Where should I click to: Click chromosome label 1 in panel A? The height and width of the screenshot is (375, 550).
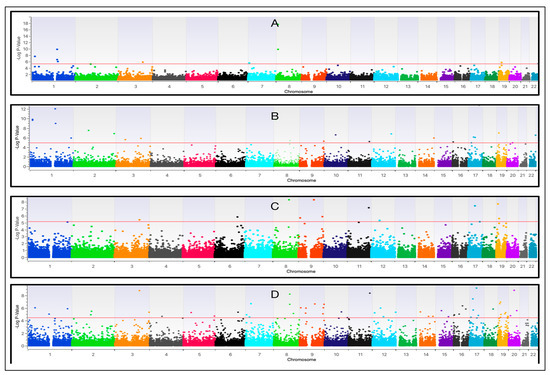54,86
